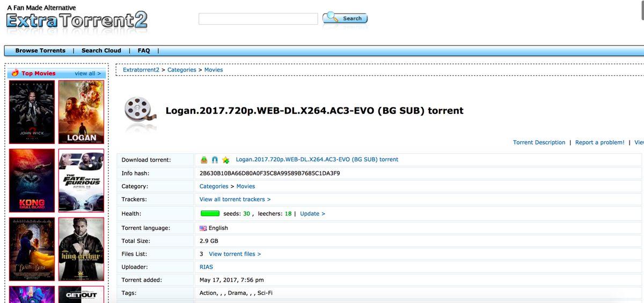Open the John Wick poster thumbnail
Image resolution: width=644 pixels, height=303 pixels.
pyautogui.click(x=32, y=112)
